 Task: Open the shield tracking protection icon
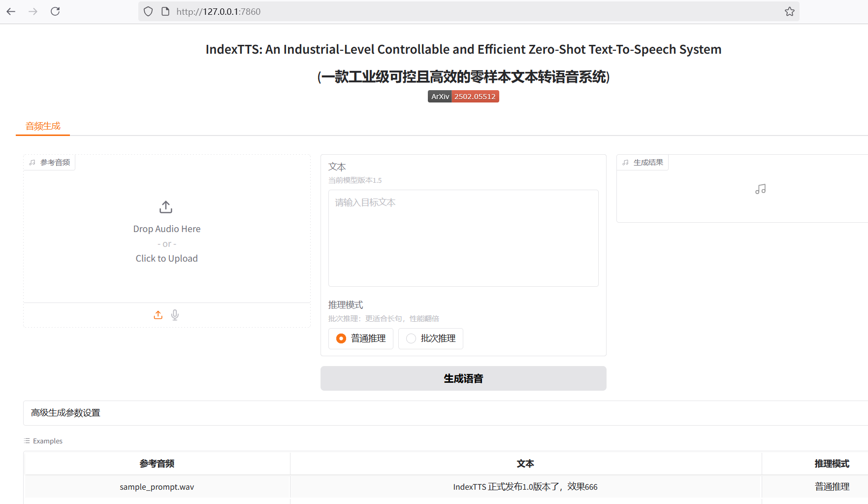coord(148,11)
